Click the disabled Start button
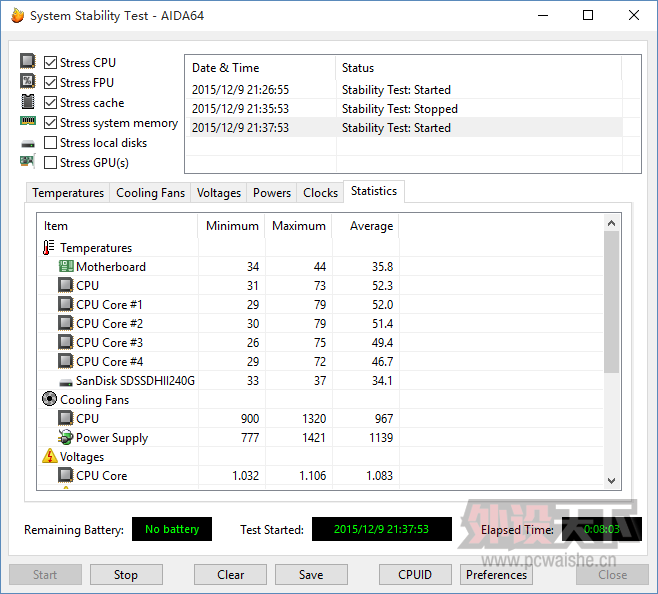The height and width of the screenshot is (594, 658). [x=45, y=574]
